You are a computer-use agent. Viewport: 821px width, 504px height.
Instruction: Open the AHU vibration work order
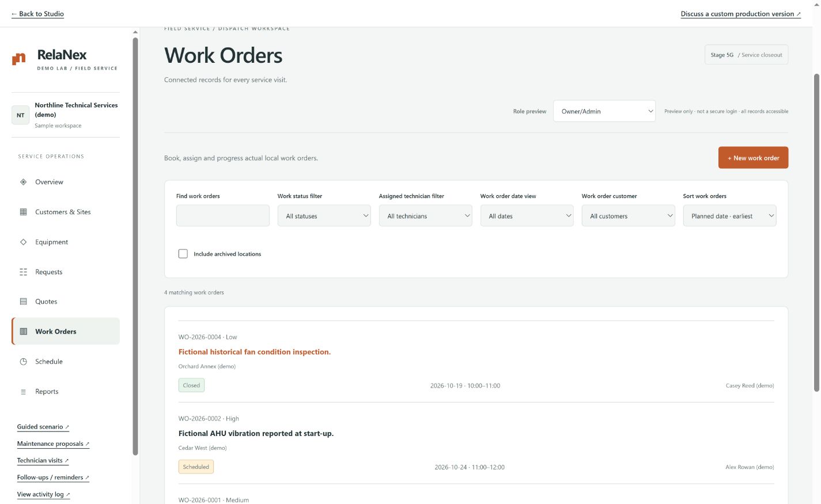pyautogui.click(x=256, y=434)
